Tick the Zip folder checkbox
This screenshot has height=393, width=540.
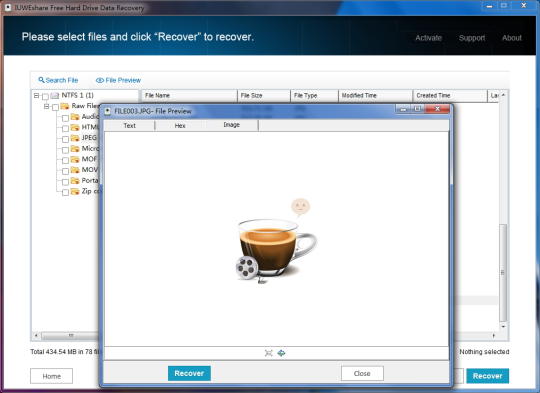(65, 193)
